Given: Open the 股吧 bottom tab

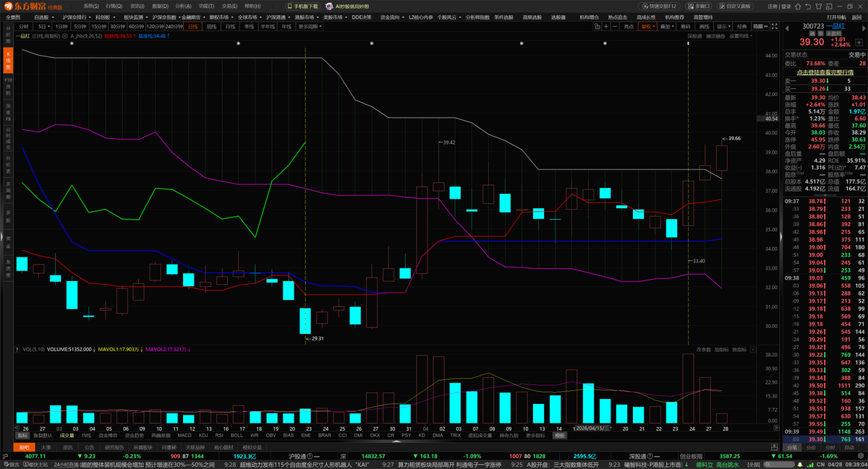Looking at the screenshot, I should [x=24, y=447].
